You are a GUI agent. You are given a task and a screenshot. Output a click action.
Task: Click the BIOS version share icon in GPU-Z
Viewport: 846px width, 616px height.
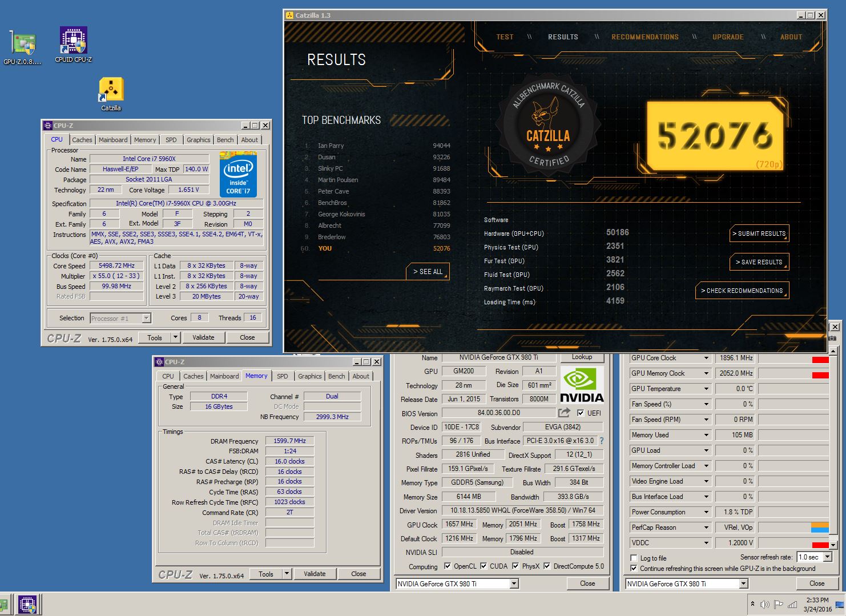564,413
